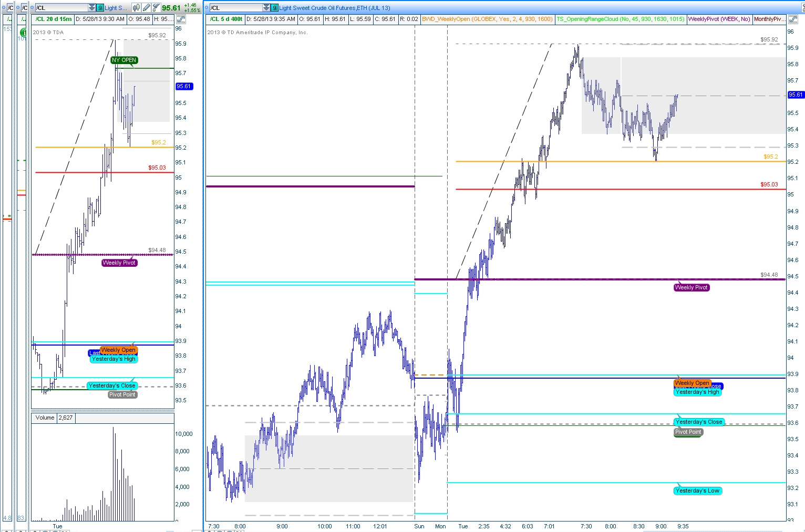Click Yesterday's Low label on right chart
The width and height of the screenshot is (805, 532).
pyautogui.click(x=698, y=491)
